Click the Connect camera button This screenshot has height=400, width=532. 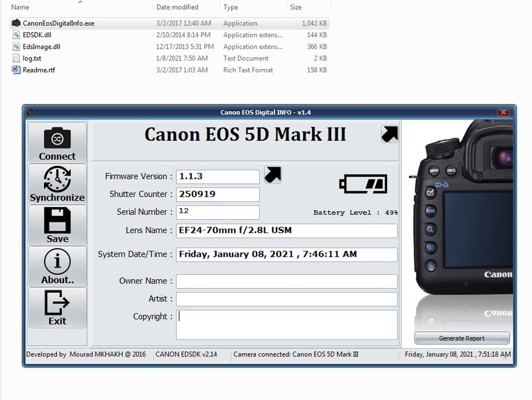pyautogui.click(x=58, y=143)
